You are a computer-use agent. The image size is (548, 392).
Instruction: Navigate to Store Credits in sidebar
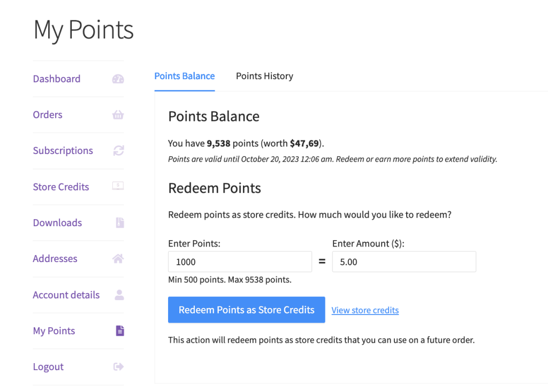[x=61, y=187]
